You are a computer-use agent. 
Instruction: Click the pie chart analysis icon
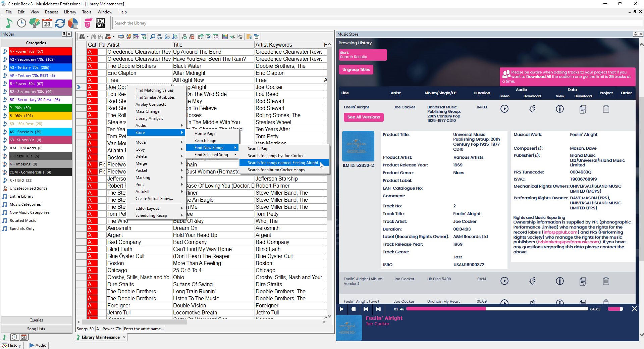tap(73, 23)
